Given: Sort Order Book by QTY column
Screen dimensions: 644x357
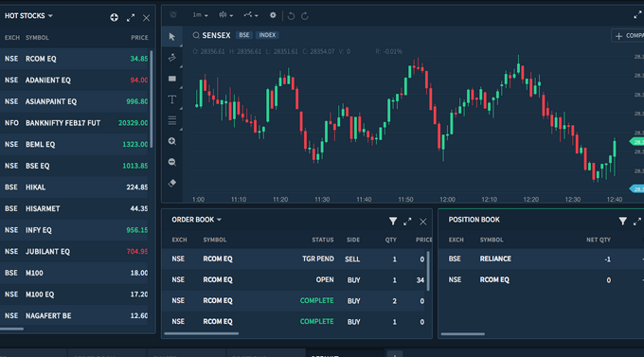Looking at the screenshot, I should pos(390,240).
